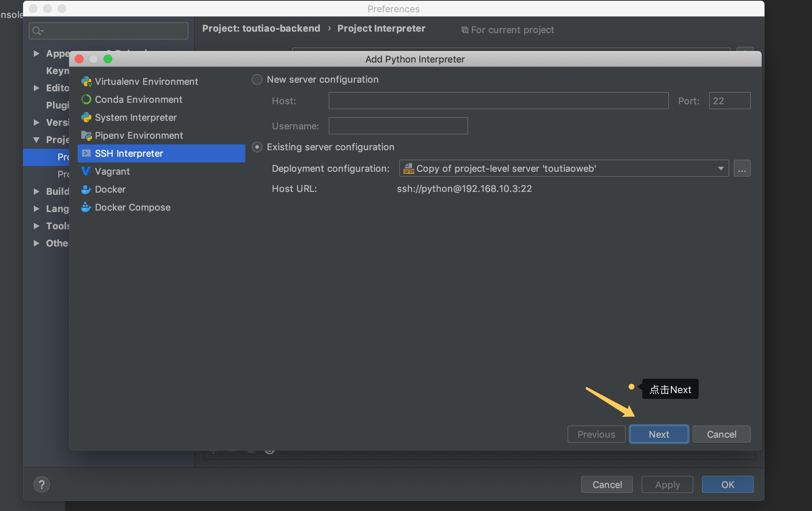Click the Next button

(x=658, y=434)
